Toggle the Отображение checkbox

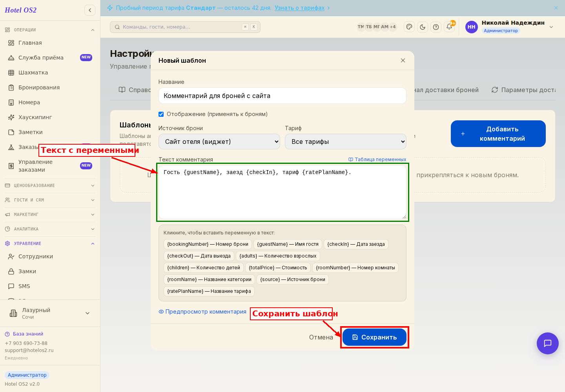161,114
